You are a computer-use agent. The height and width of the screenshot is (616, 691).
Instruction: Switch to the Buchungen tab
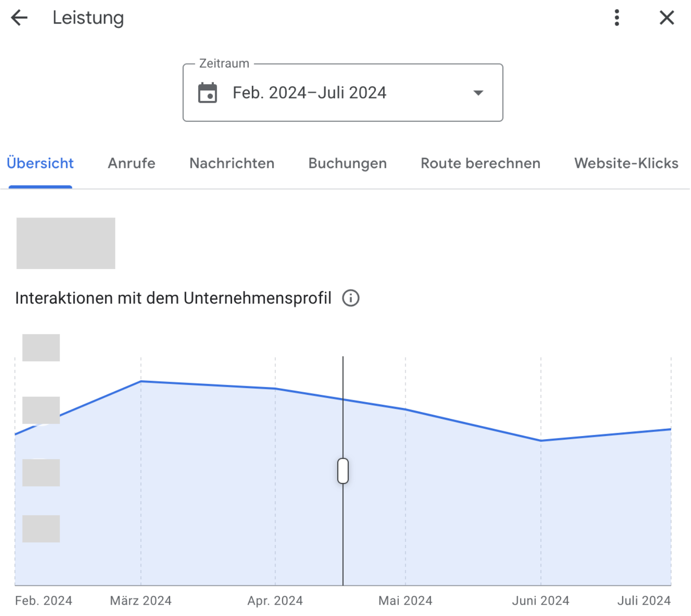[348, 163]
